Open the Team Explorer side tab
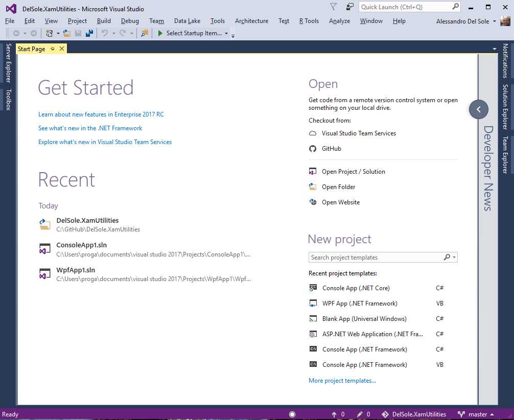 tap(505, 154)
